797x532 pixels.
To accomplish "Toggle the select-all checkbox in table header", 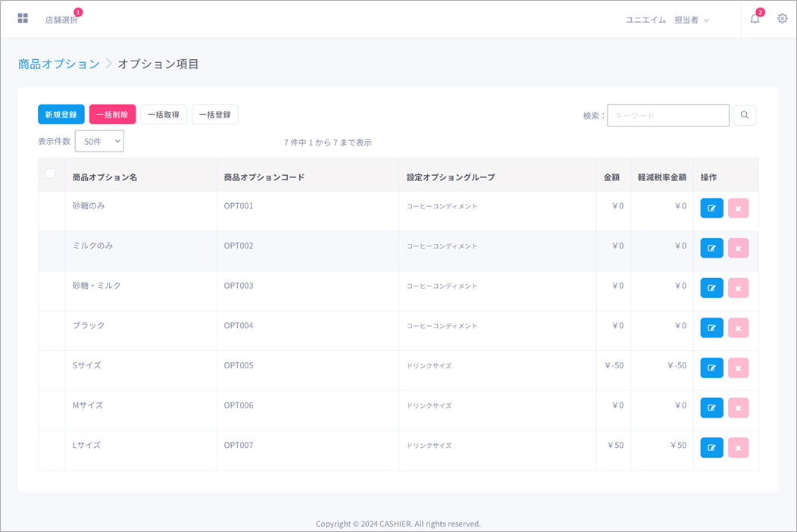I will [50, 174].
